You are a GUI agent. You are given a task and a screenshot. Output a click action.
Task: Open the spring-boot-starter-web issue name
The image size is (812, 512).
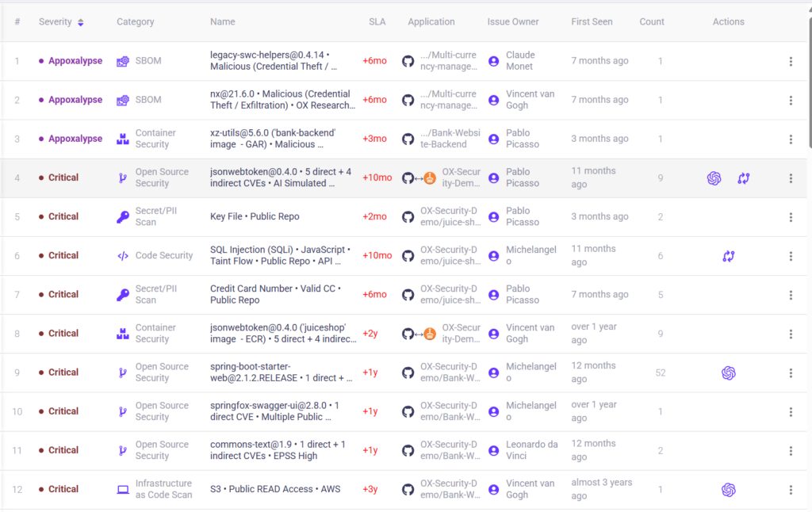(x=282, y=373)
